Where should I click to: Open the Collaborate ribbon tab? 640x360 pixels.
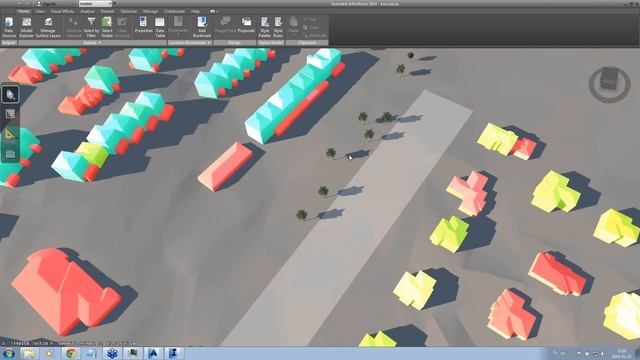174,11
